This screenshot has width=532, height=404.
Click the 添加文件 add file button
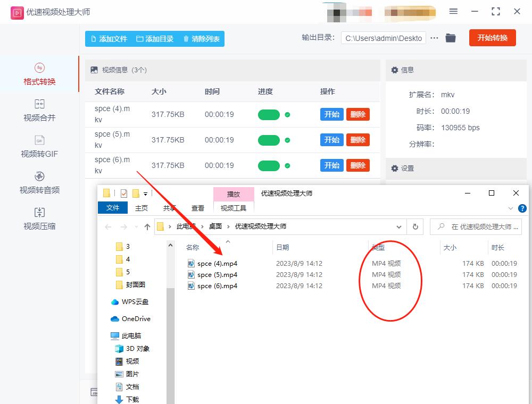pyautogui.click(x=109, y=39)
